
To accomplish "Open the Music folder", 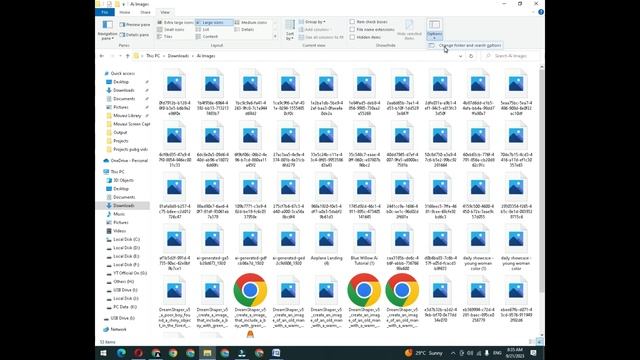I will pyautogui.click(x=119, y=214).
